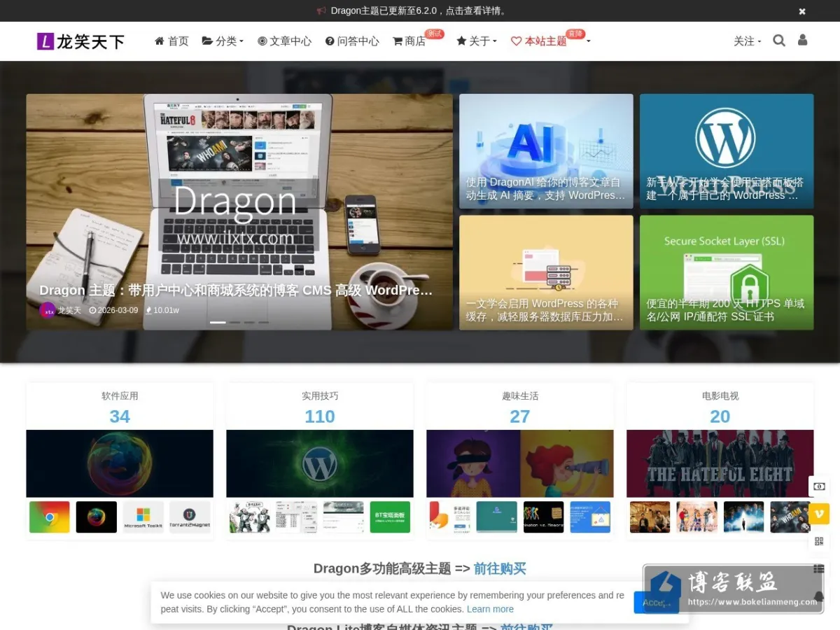840x630 pixels.
Task: Expand the 关于 dropdown menu
Action: pyautogui.click(x=477, y=41)
